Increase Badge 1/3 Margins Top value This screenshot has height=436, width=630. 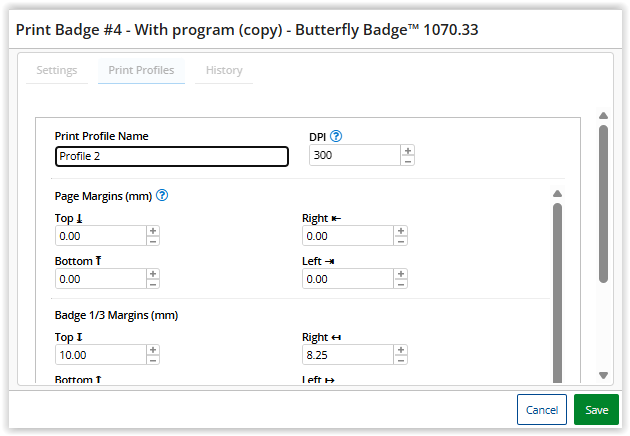coord(153,349)
